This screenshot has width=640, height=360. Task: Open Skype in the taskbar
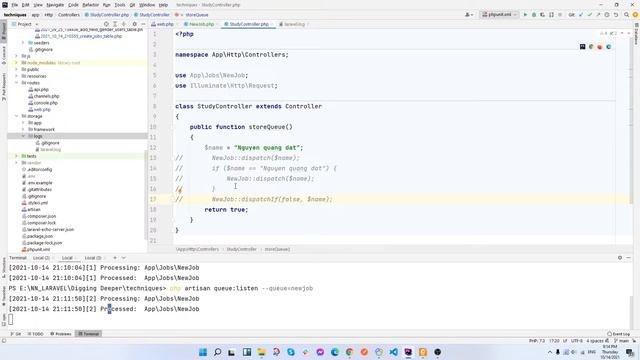(291, 352)
